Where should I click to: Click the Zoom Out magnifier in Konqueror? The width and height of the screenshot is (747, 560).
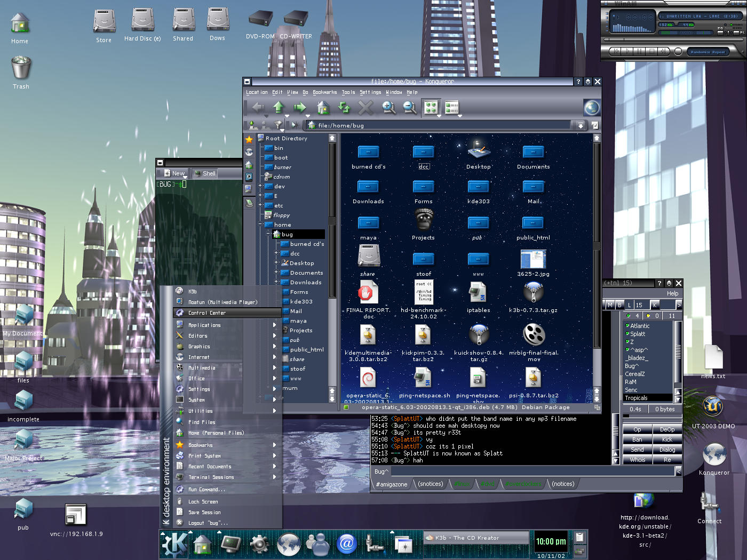click(x=410, y=107)
